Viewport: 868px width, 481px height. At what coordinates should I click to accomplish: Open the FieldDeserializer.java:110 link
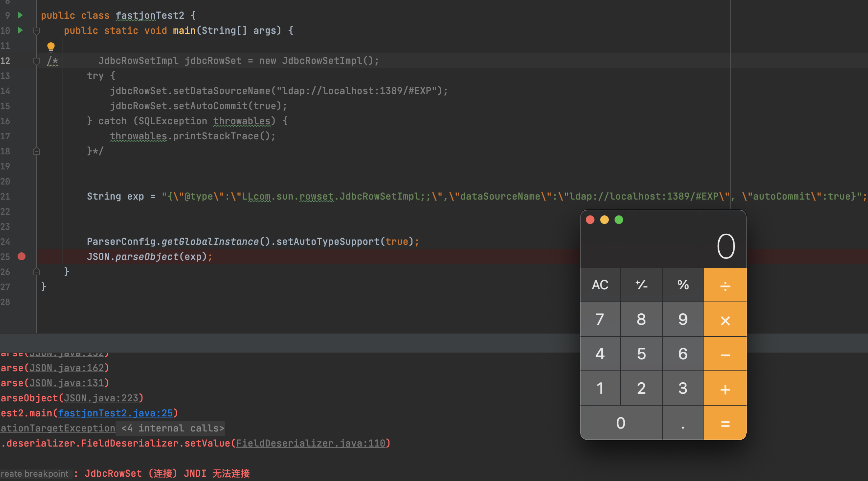click(x=311, y=443)
